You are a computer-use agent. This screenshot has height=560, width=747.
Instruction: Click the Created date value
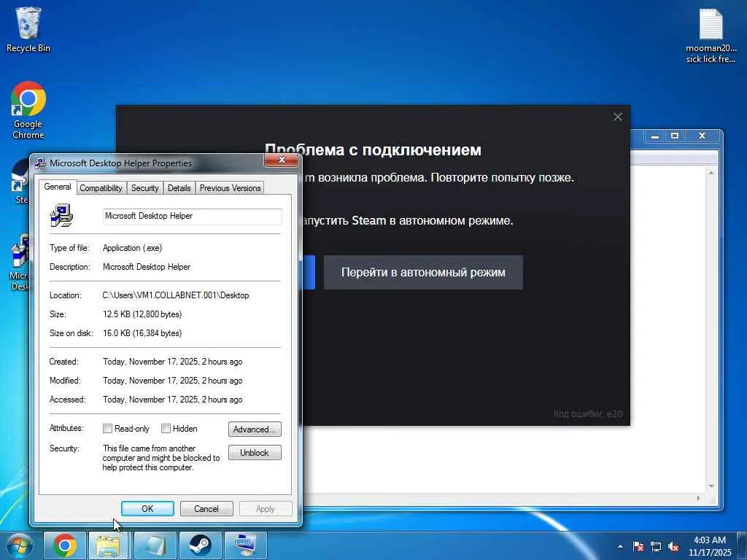point(172,362)
